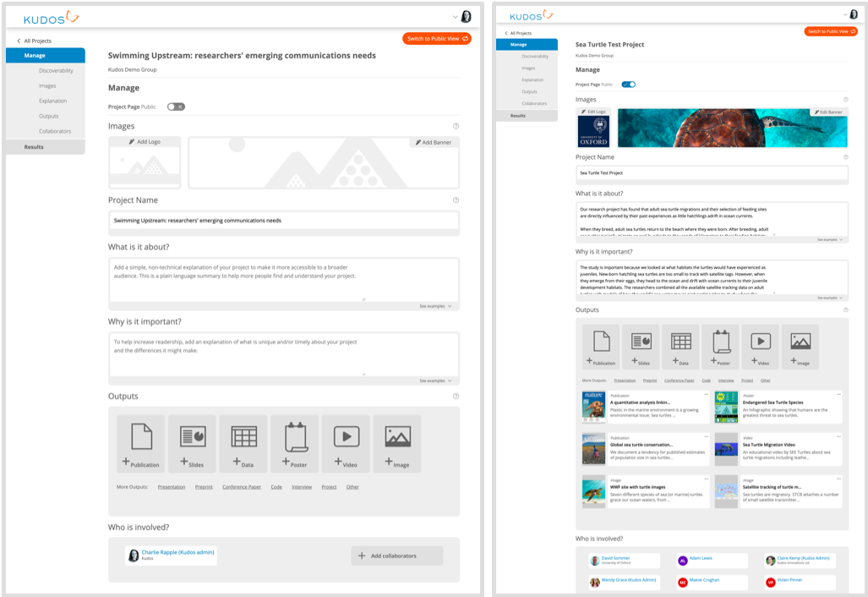
Task: Add a Poster output in the Swimming Upstream project
Action: click(295, 443)
